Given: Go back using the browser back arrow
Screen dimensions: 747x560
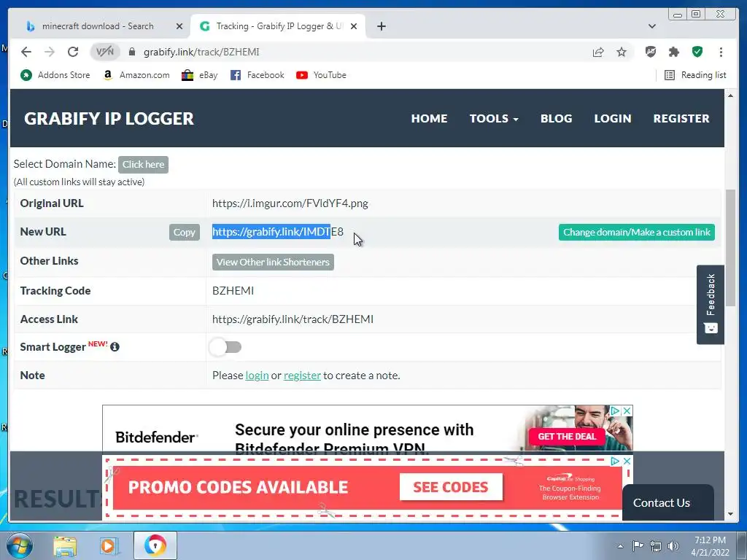Looking at the screenshot, I should tap(26, 52).
